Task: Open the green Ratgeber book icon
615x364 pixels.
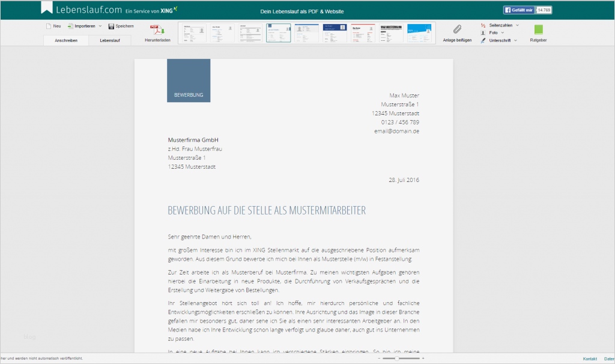Action: [539, 29]
